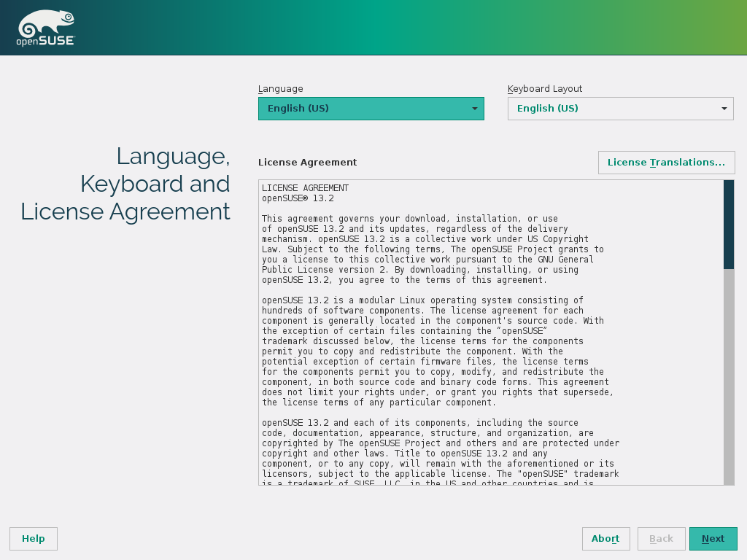
Task: Click the 'Language' field label
Action: point(280,89)
